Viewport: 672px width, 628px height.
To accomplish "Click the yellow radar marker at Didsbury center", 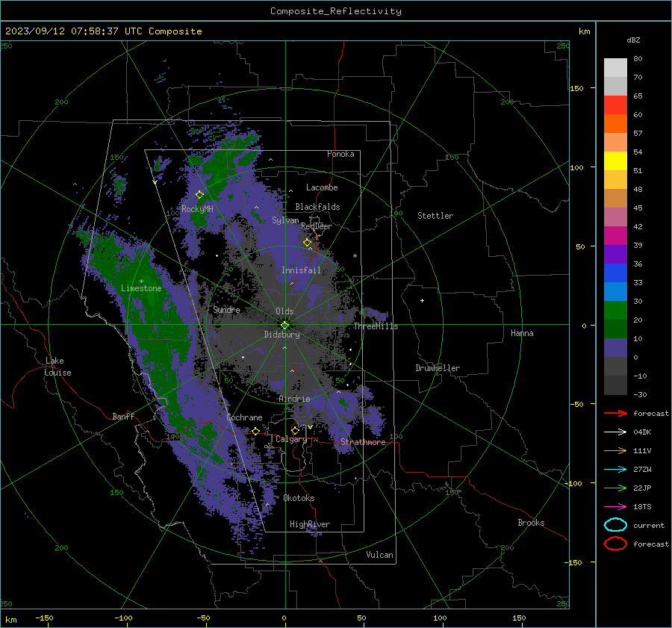I will [285, 325].
